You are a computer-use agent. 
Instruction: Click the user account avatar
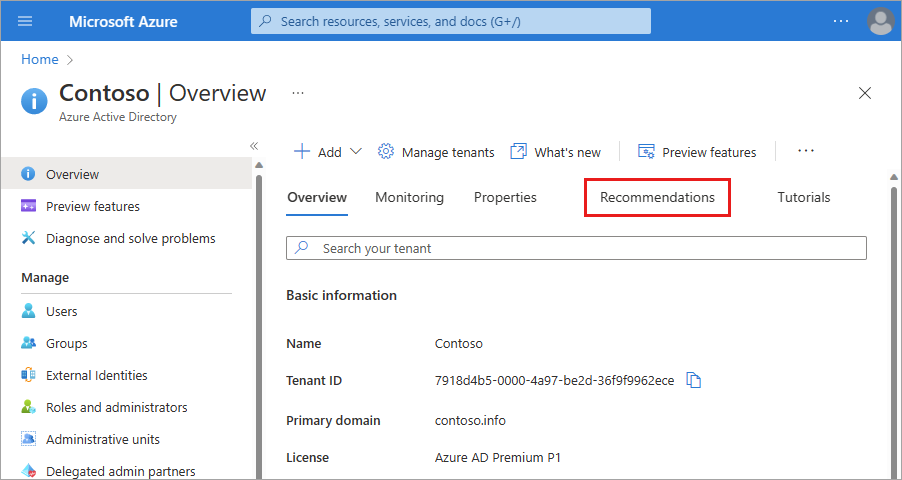pyautogui.click(x=881, y=21)
